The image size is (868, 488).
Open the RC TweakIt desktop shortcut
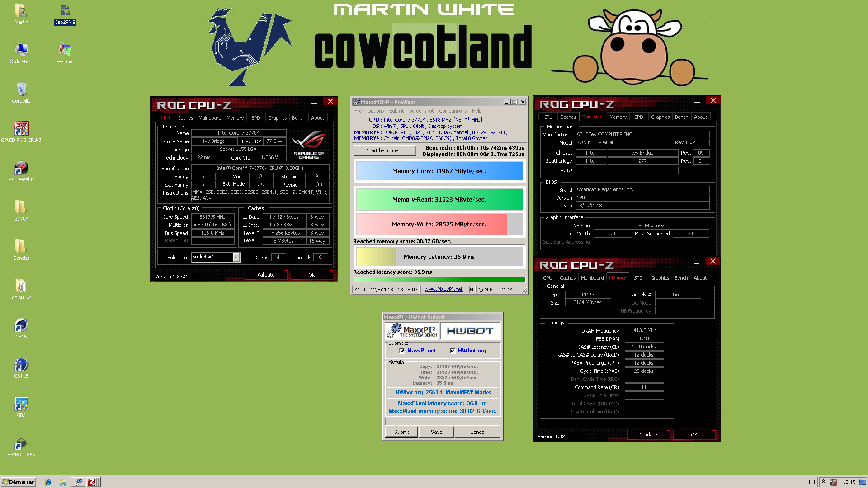click(x=21, y=171)
